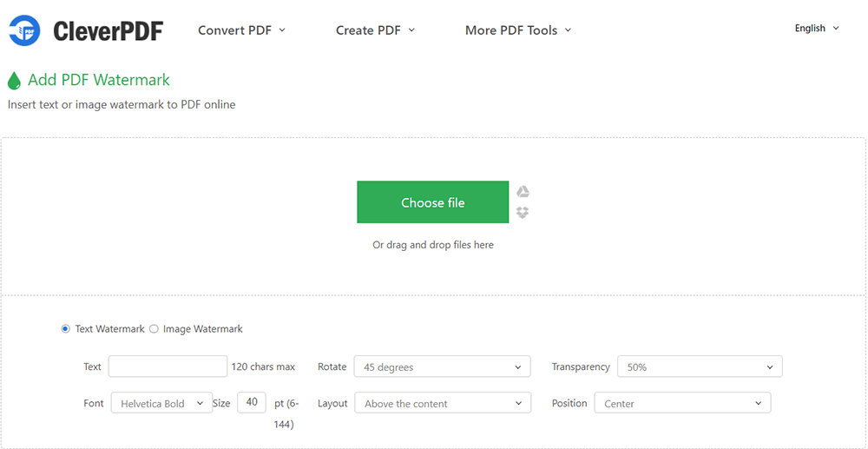Focus the watermark Text input field
Screen dimensions: 868x449
(x=168, y=366)
